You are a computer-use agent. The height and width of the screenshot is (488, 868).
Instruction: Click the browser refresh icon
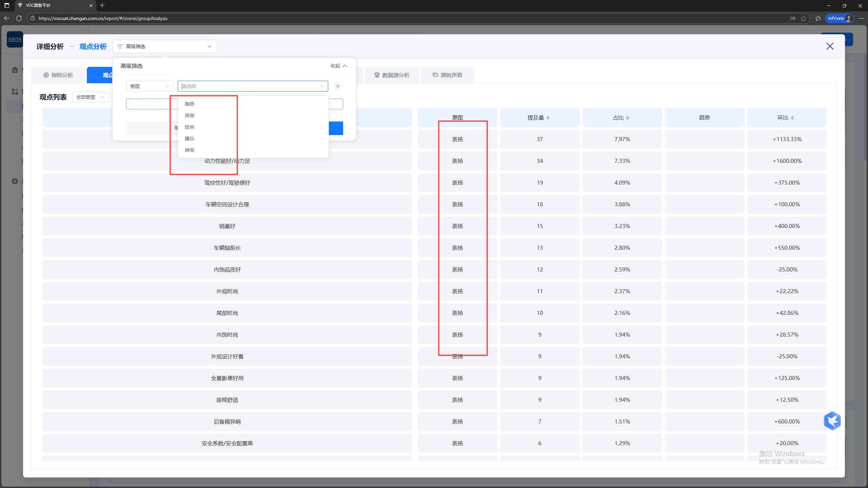coord(19,18)
